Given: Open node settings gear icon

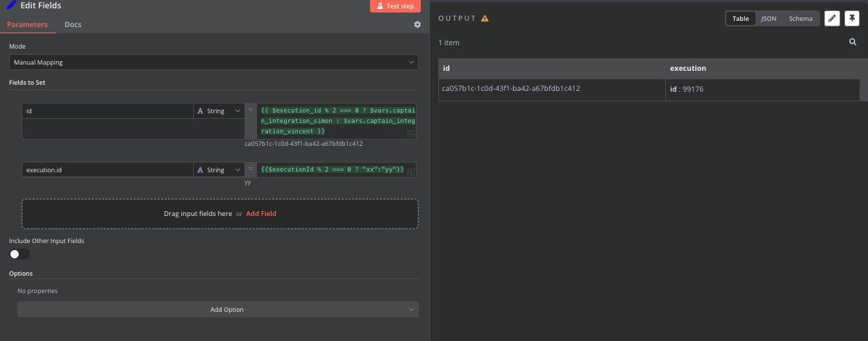Looking at the screenshot, I should [417, 24].
